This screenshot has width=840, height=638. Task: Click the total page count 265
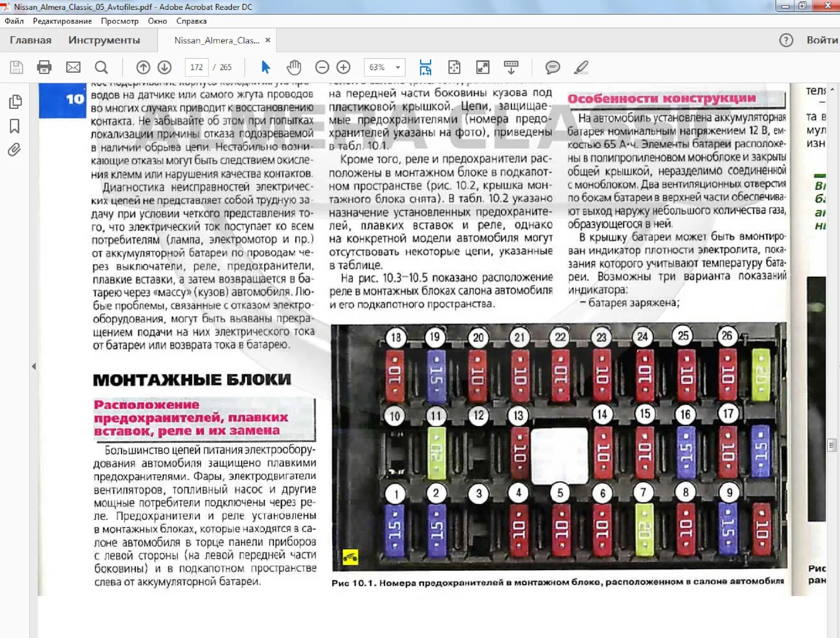pyautogui.click(x=225, y=67)
